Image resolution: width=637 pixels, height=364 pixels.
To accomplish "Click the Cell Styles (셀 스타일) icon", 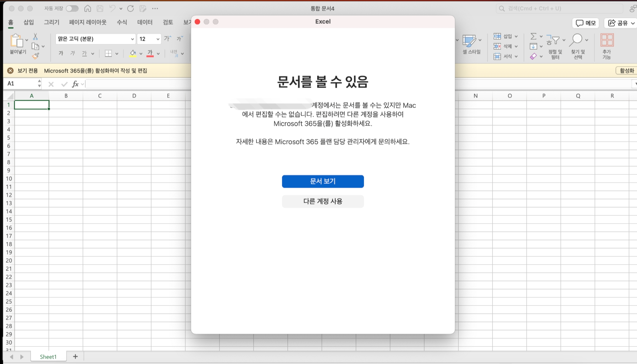I will (x=469, y=41).
